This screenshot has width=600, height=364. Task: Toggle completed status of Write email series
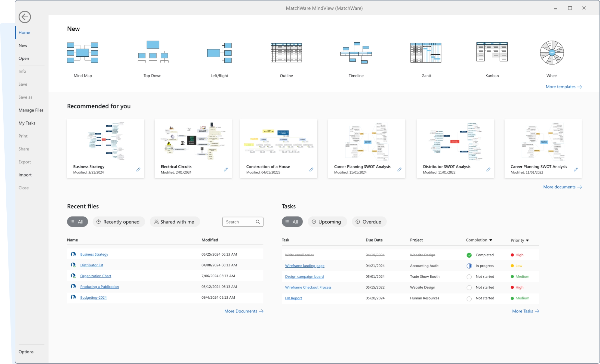coord(469,255)
